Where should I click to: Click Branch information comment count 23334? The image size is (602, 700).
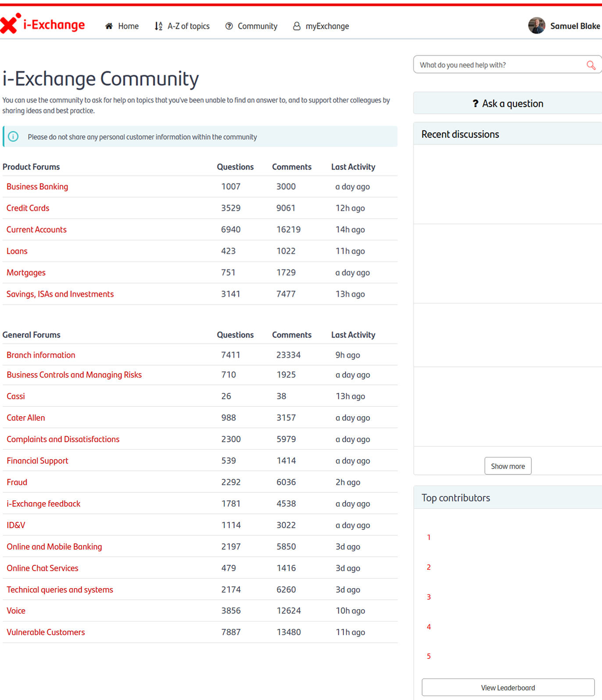288,355
